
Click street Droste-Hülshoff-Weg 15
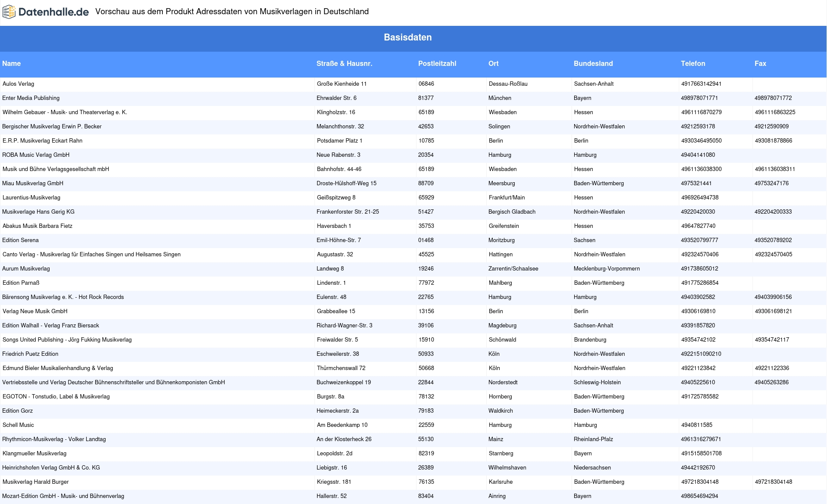[x=346, y=184]
